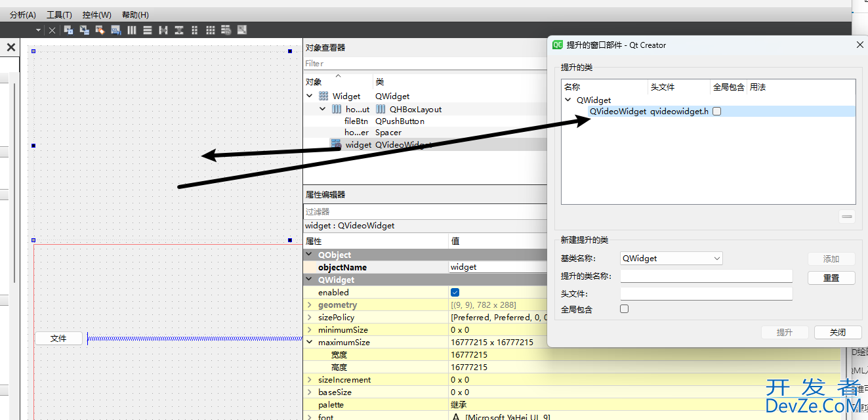Click the icon beside widget QVideoWidget row
The height and width of the screenshot is (420, 868).
336,144
